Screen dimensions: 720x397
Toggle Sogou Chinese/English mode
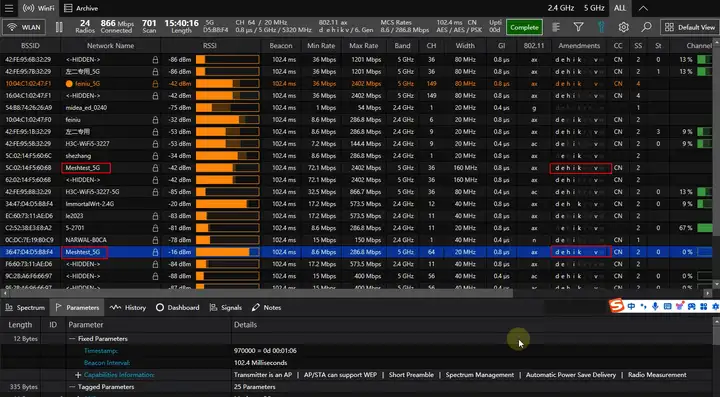tap(631, 306)
